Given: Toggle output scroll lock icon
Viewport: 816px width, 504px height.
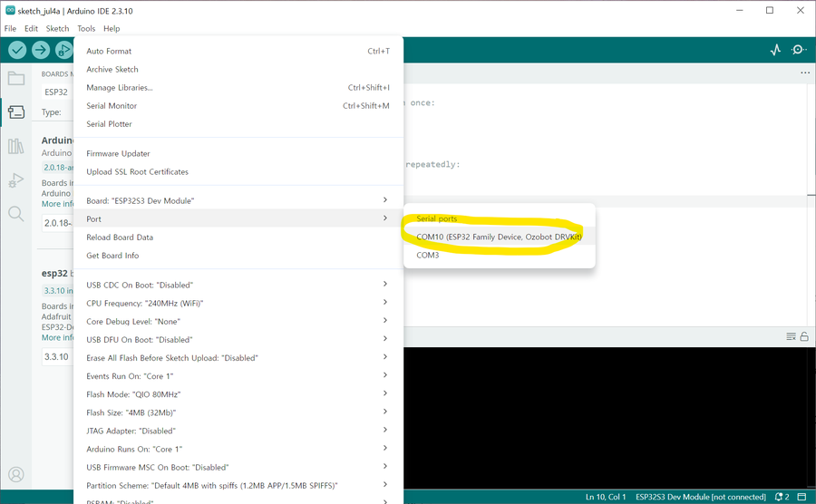Looking at the screenshot, I should tap(804, 336).
